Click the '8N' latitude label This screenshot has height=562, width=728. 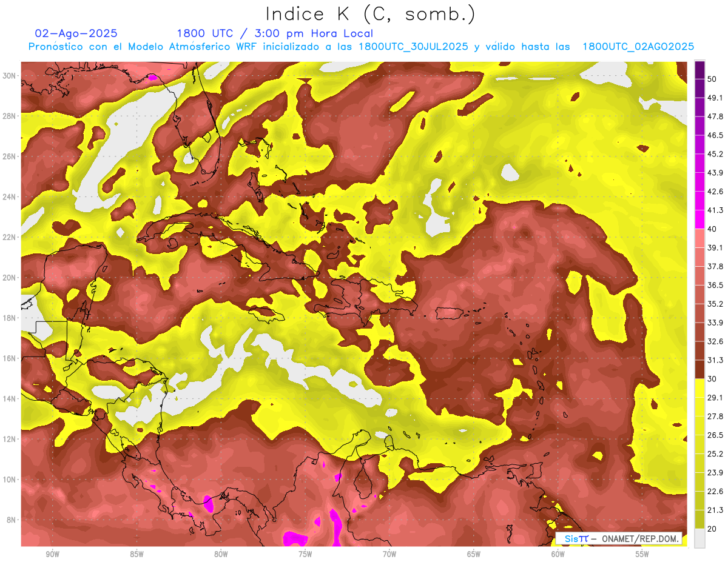[x=12, y=520]
